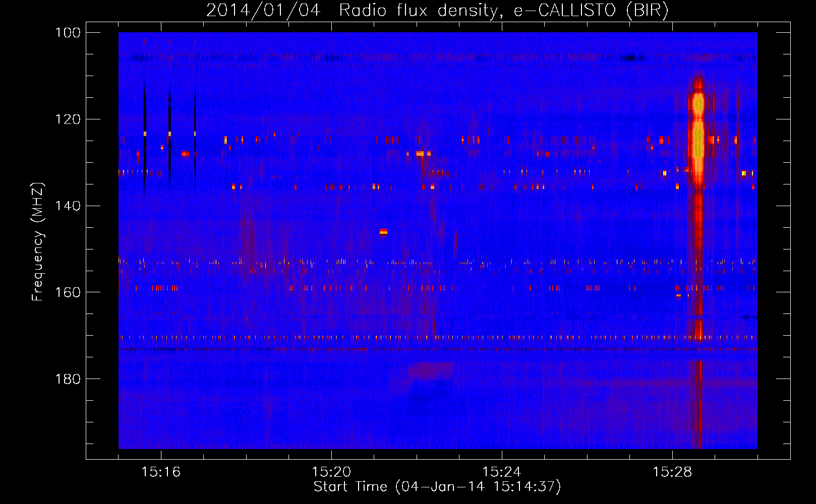Click the 'Start Time (04-Jan-14 15:14:37)' label
Screen dimensions: 816x504
coord(437,487)
